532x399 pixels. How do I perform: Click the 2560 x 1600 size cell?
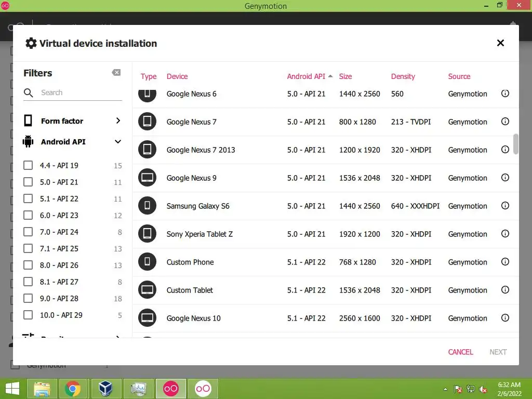click(360, 318)
